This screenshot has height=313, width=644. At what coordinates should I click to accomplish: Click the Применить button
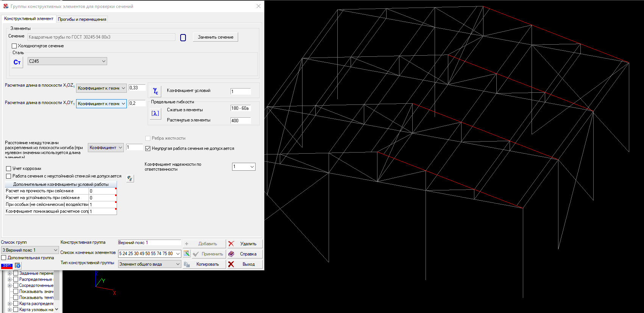click(208, 254)
